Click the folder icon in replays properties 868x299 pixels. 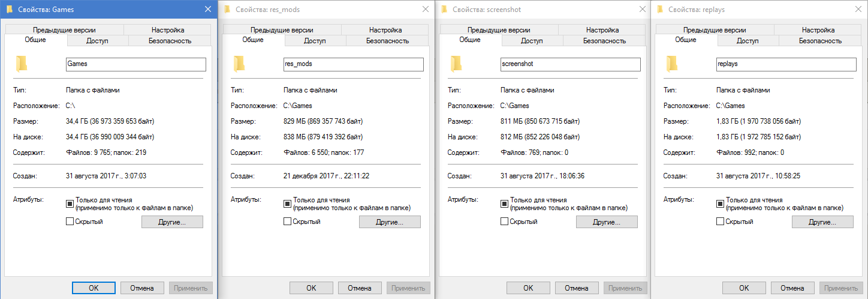[x=671, y=63]
